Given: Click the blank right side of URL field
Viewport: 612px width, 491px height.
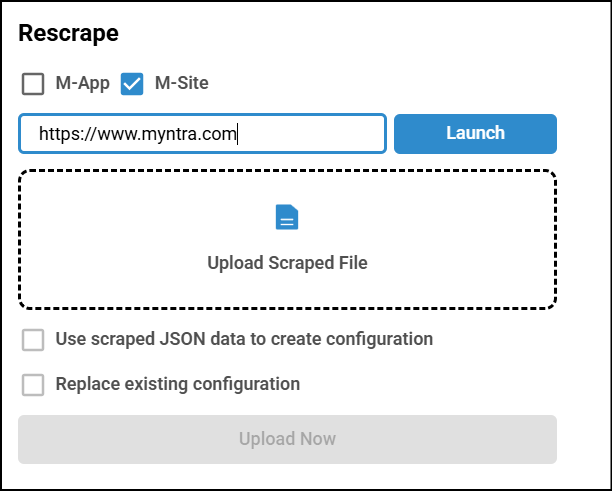Looking at the screenshot, I should click(x=320, y=134).
